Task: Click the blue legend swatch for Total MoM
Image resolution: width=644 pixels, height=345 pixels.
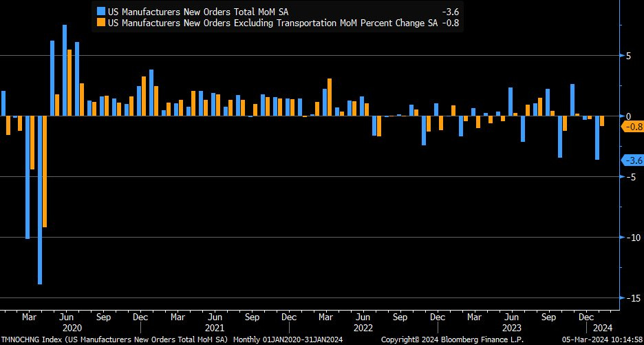Action: (x=101, y=11)
